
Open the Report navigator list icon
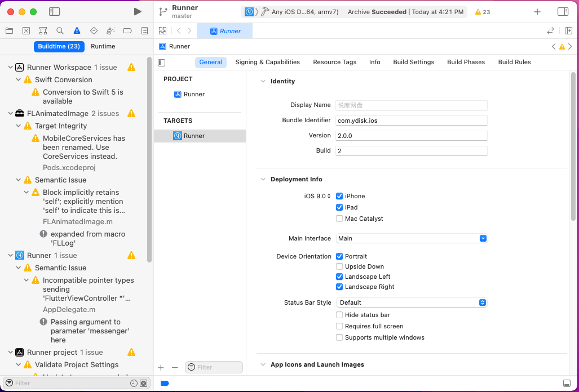pyautogui.click(x=144, y=31)
